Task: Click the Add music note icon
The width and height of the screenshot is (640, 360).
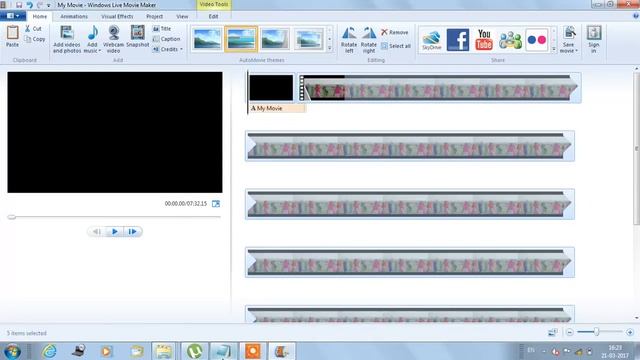Action: (x=93, y=32)
